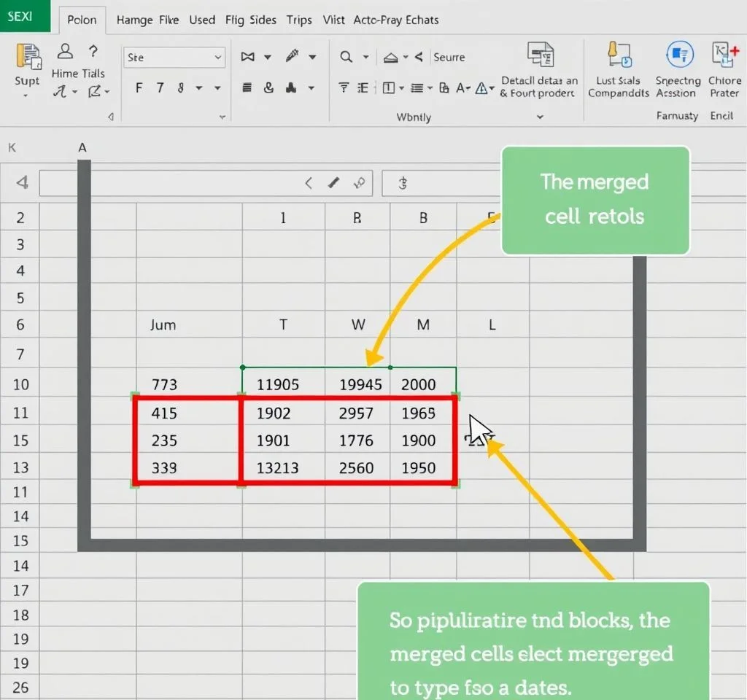The image size is (747, 700).
Task: Select the cell containing 19945
Action: [360, 385]
